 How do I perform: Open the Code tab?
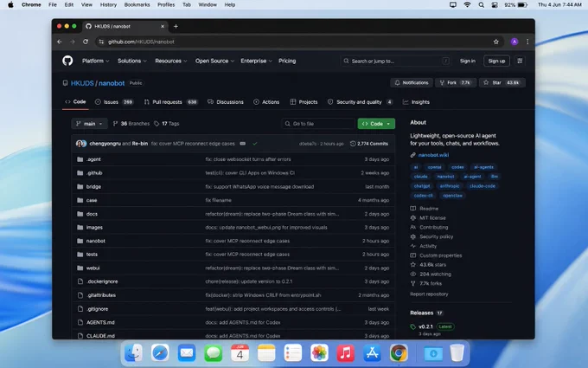tap(75, 102)
